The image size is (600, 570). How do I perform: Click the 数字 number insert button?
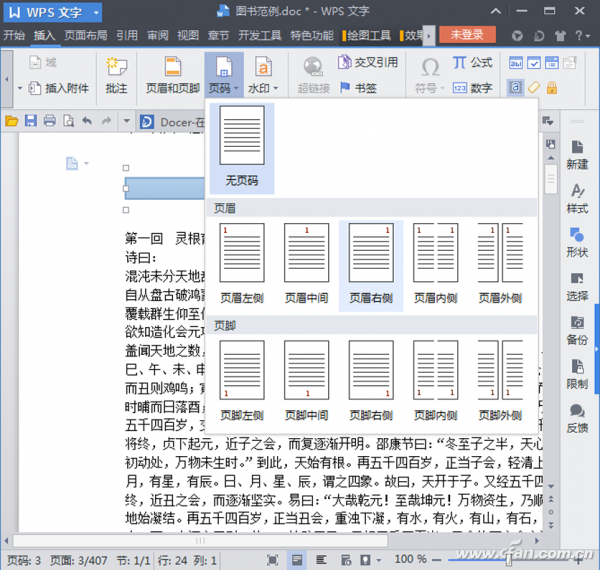coord(472,88)
